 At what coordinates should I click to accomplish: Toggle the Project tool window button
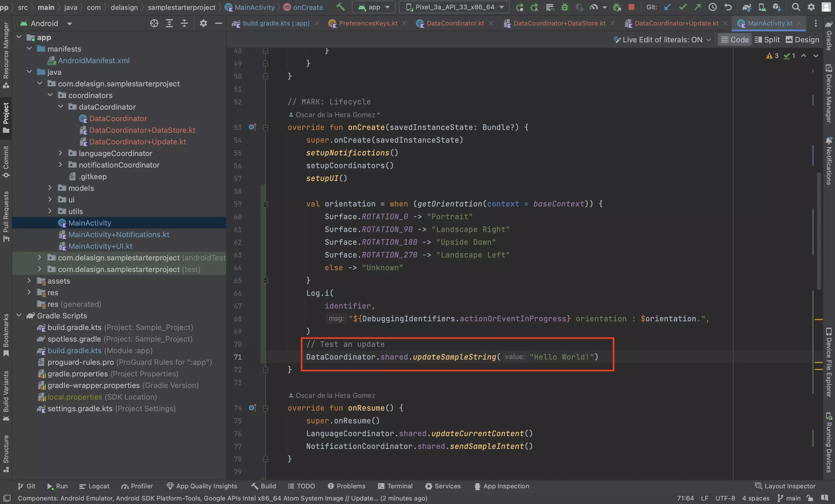tap(6, 118)
